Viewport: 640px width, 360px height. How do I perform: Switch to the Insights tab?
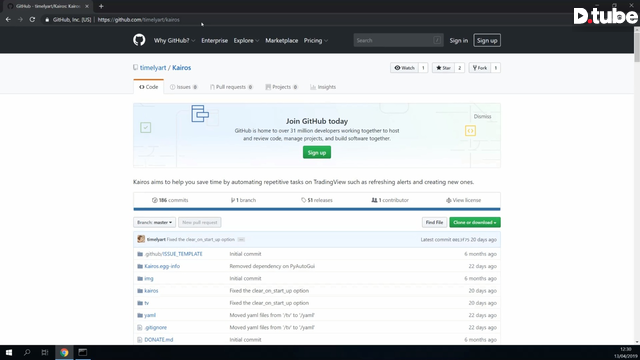coord(323,87)
